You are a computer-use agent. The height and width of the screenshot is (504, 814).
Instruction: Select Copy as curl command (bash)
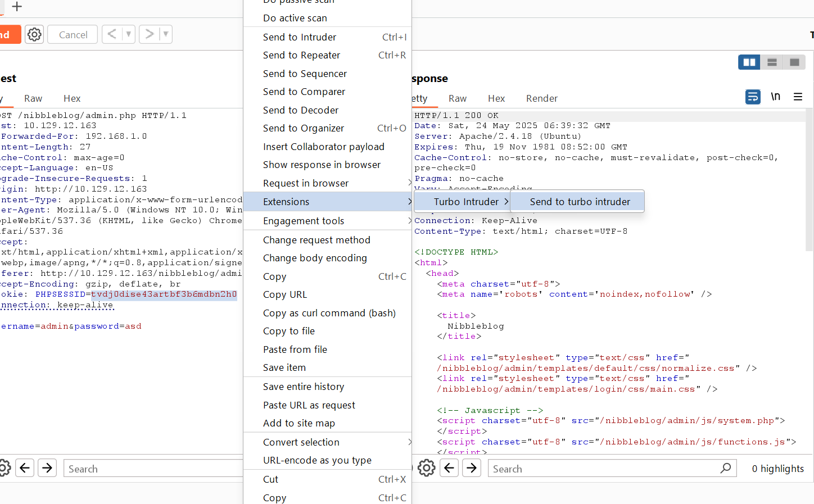(329, 313)
